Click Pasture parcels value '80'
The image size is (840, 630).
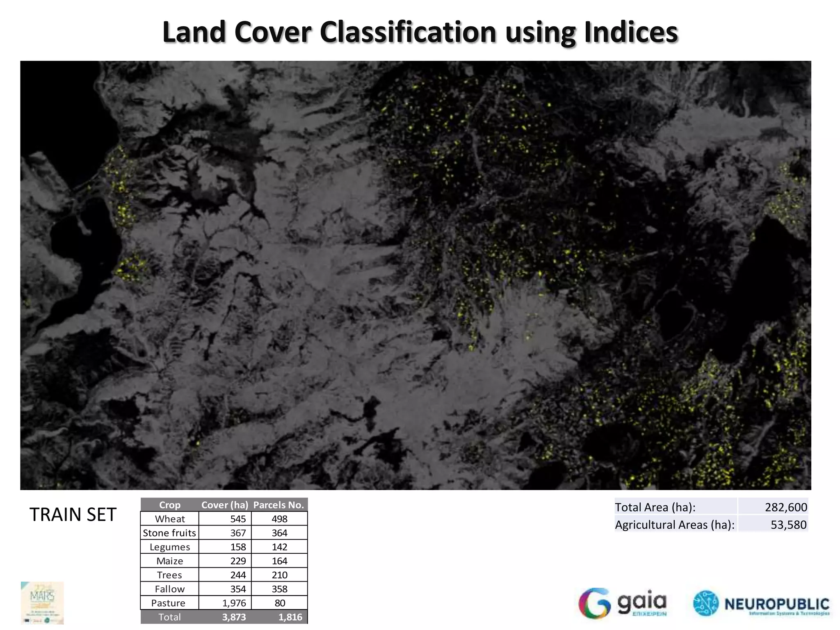(280, 603)
